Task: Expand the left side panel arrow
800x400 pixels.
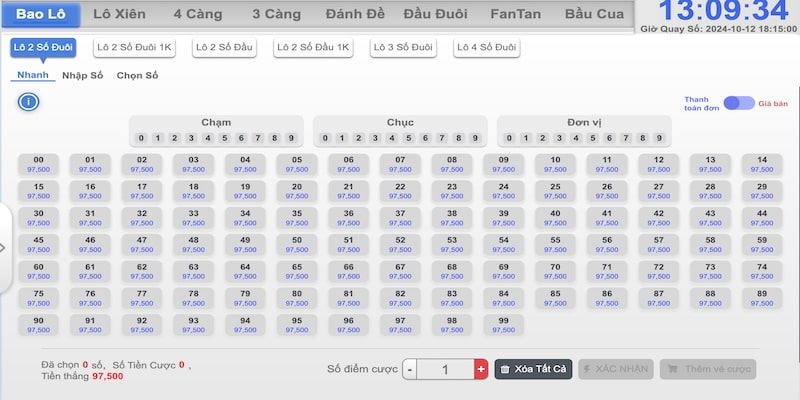Action: tap(4, 246)
